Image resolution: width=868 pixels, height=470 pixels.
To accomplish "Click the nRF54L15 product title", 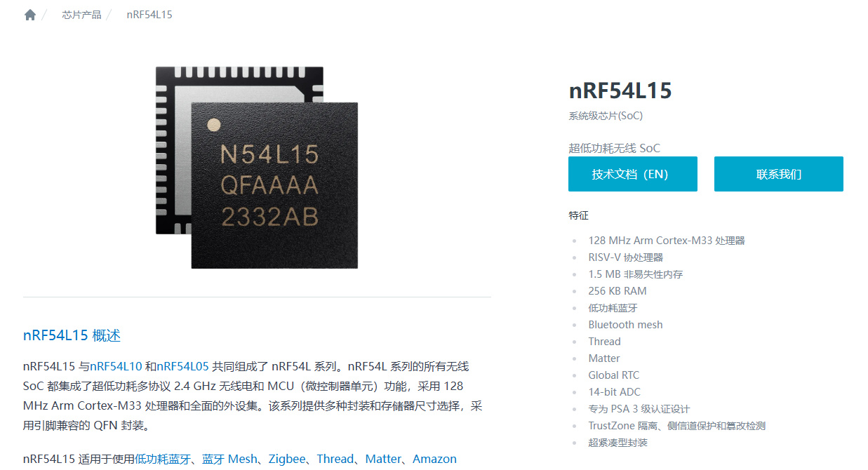I will 620,90.
